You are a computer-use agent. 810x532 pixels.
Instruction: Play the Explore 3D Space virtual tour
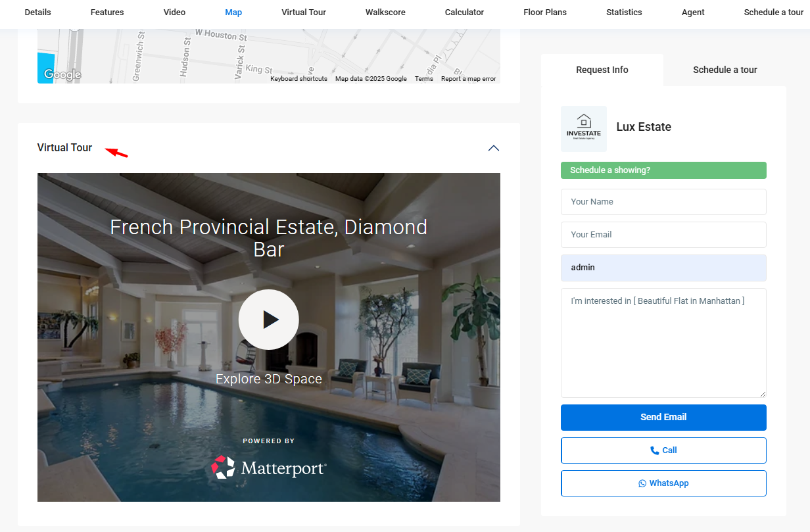click(268, 320)
